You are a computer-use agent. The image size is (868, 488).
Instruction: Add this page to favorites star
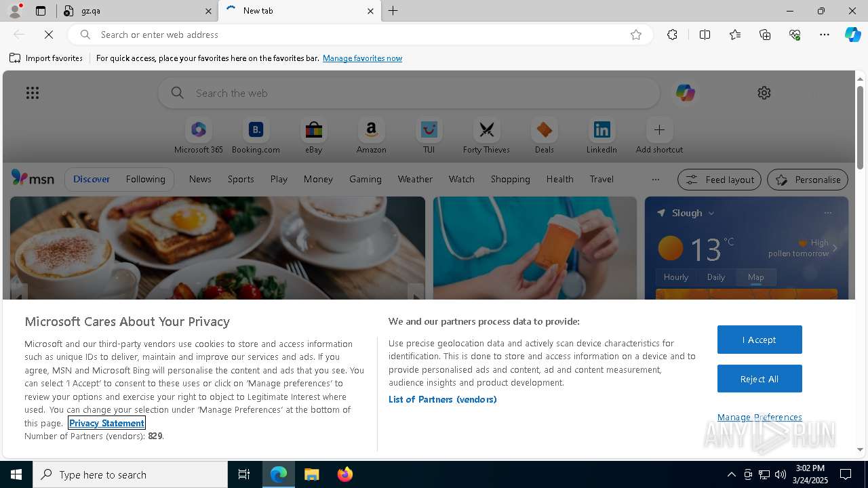click(636, 35)
